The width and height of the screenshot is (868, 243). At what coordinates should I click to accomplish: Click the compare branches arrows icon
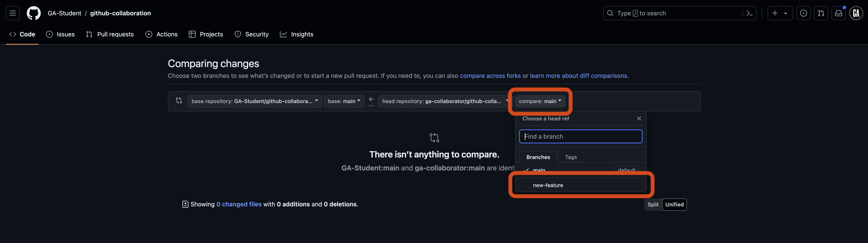[x=179, y=101]
